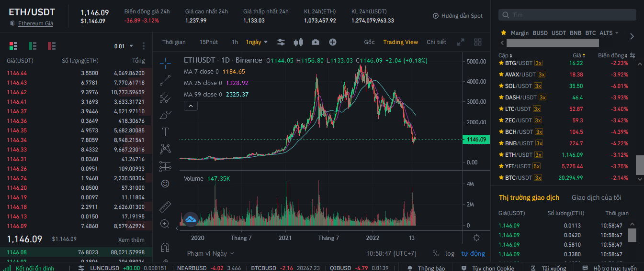Click the trades list scrollbar thumb
Image resolution: width=644 pixels, height=271 pixels.
point(632,235)
